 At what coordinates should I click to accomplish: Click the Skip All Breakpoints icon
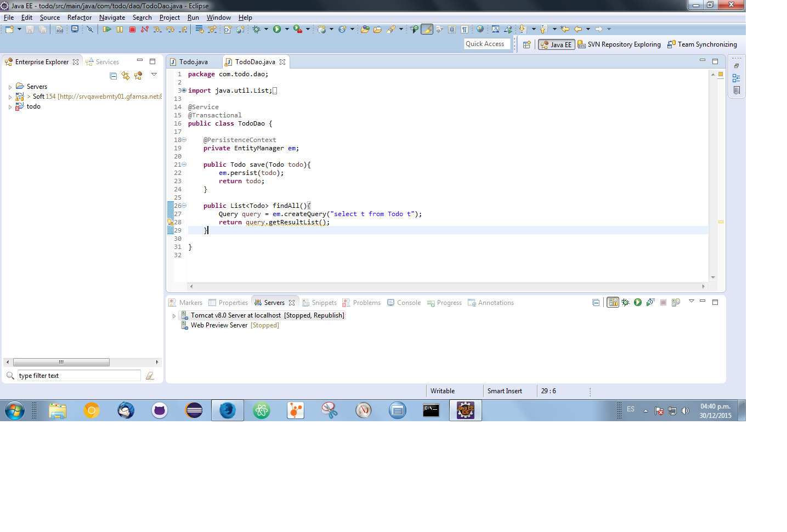pos(90,29)
